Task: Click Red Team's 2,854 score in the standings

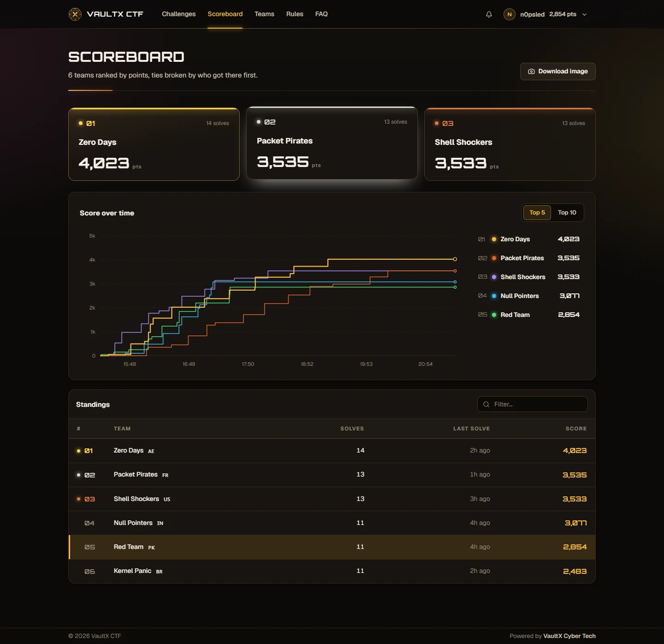Action: pos(575,547)
